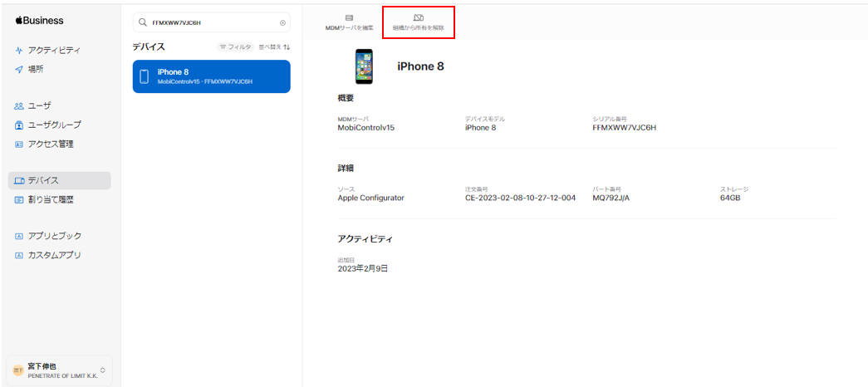Click the iPhone 8 detail heading
The width and height of the screenshot is (868, 387).
[x=421, y=66]
